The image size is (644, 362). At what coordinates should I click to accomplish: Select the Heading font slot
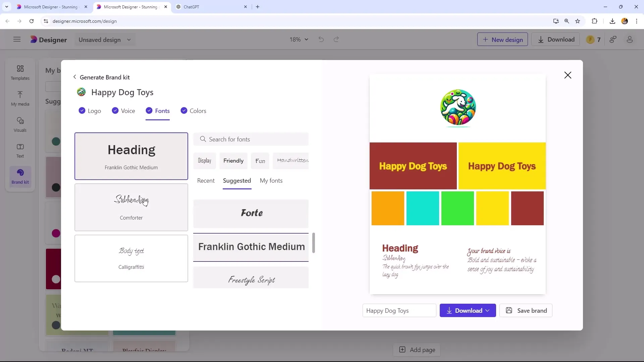pos(131,156)
